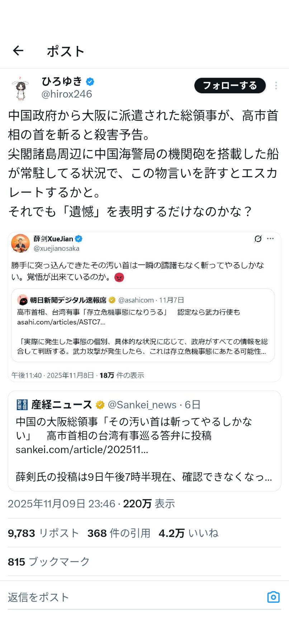View the 9,783 リポスト list
289x644 pixels.
click(43, 533)
